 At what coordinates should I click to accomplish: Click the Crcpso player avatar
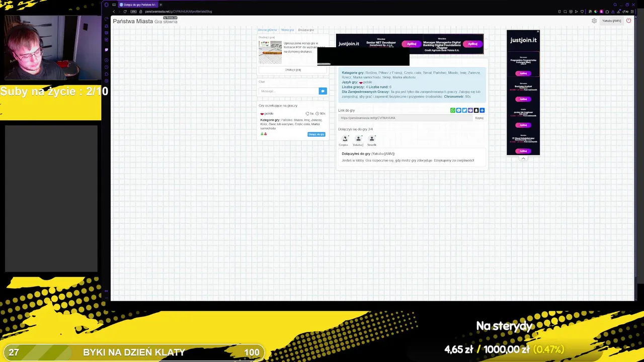point(345,139)
